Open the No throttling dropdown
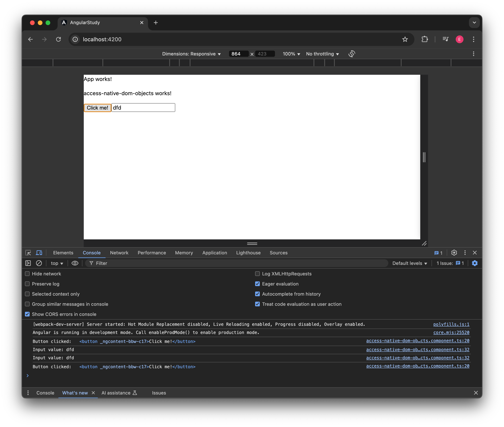The width and height of the screenshot is (504, 427). [322, 54]
